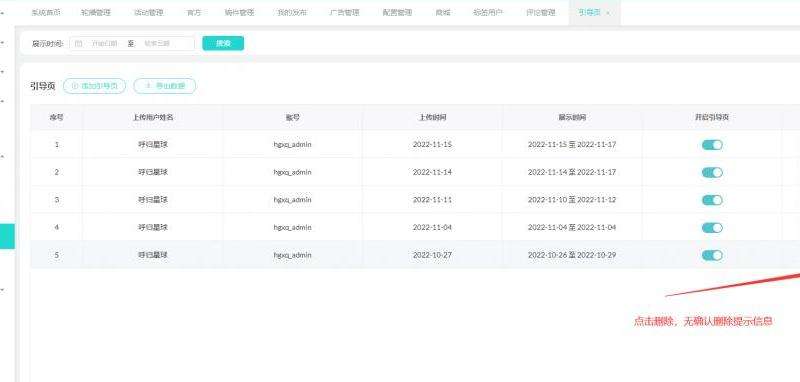
Task: Turn off the switch for the 2022-11-04 upload
Action: click(x=712, y=227)
